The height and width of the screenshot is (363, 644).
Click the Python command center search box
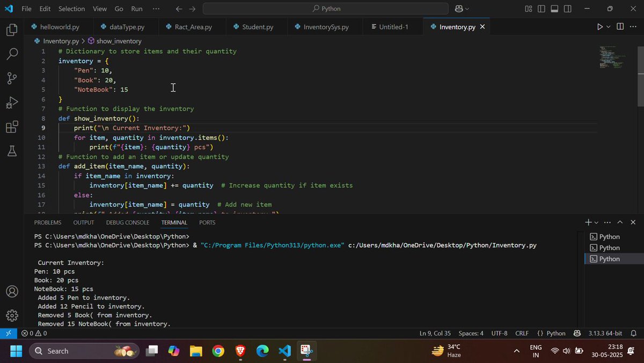click(325, 9)
